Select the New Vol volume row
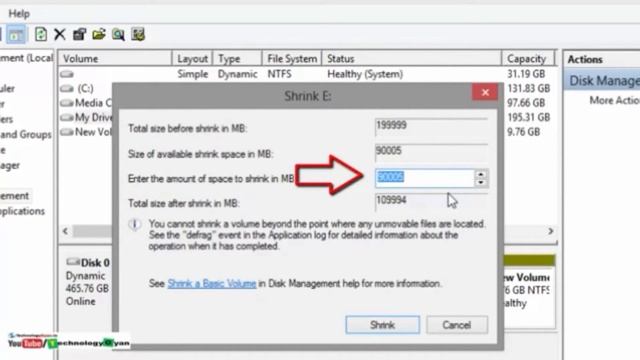Viewport: 640px width, 360px height. tap(85, 132)
